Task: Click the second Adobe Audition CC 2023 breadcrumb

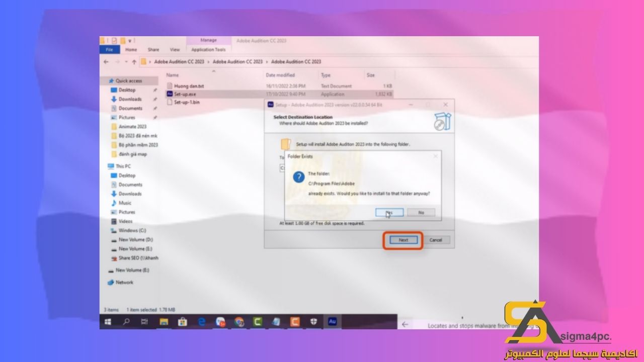Action: tap(237, 62)
